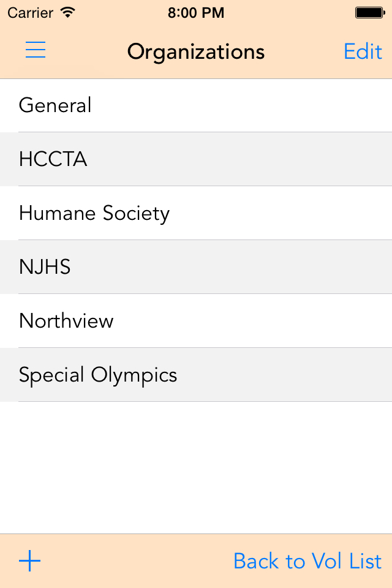The image size is (392, 588).
Task: Select the General organization
Action: click(196, 105)
